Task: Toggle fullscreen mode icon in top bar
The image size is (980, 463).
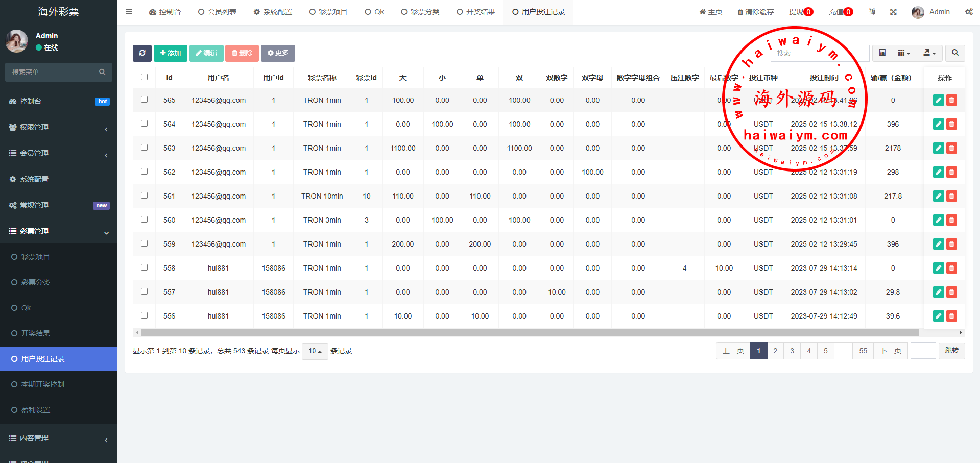Action: tap(893, 12)
